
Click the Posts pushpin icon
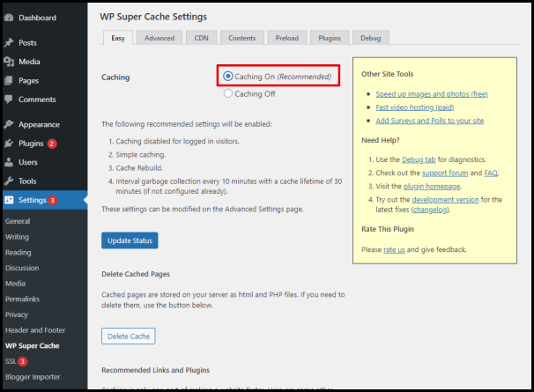pos(9,42)
